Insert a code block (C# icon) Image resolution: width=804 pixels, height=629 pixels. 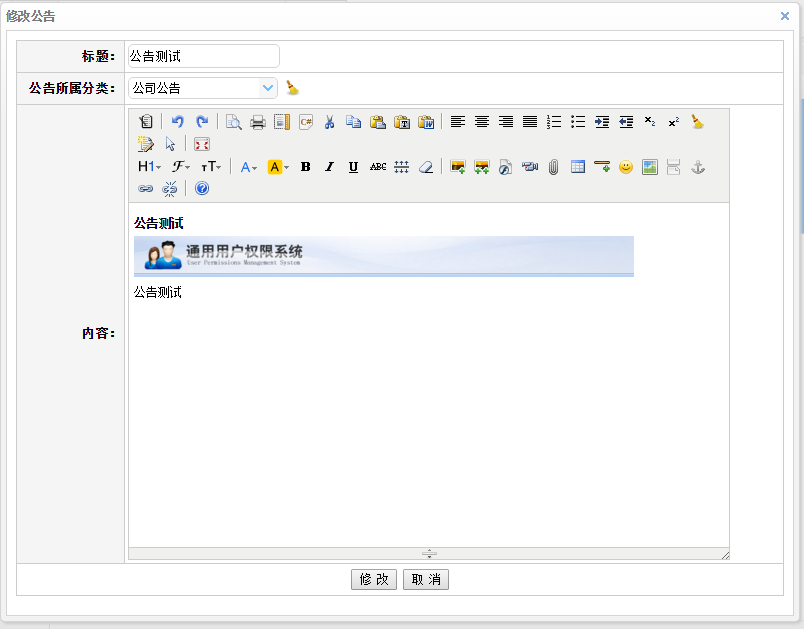pyautogui.click(x=306, y=121)
